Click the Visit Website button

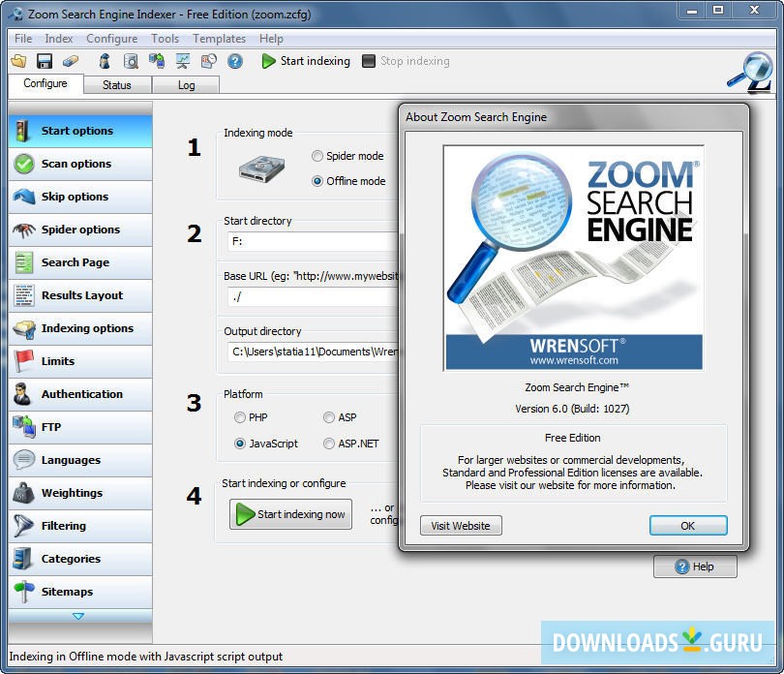(461, 526)
